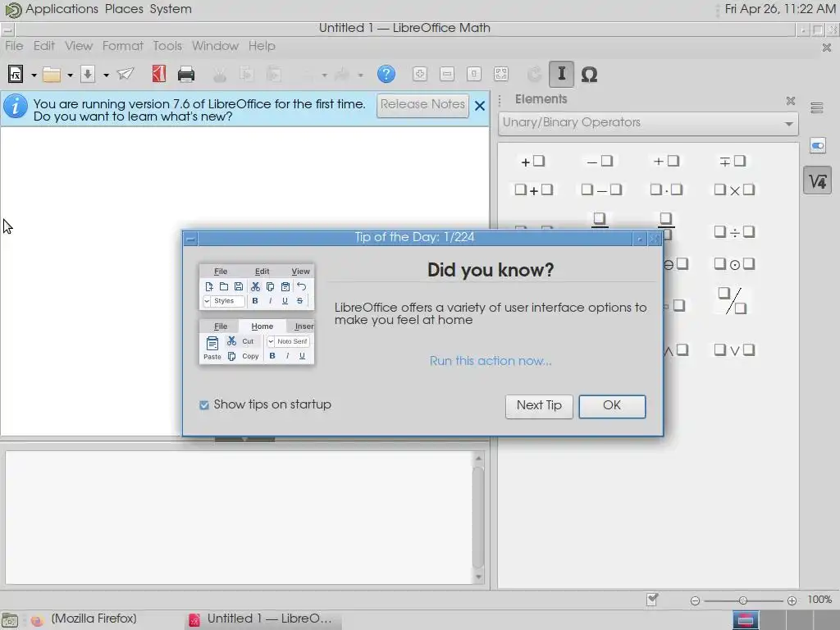Click the command editor scroll down arrow
The image size is (840, 630).
click(478, 577)
